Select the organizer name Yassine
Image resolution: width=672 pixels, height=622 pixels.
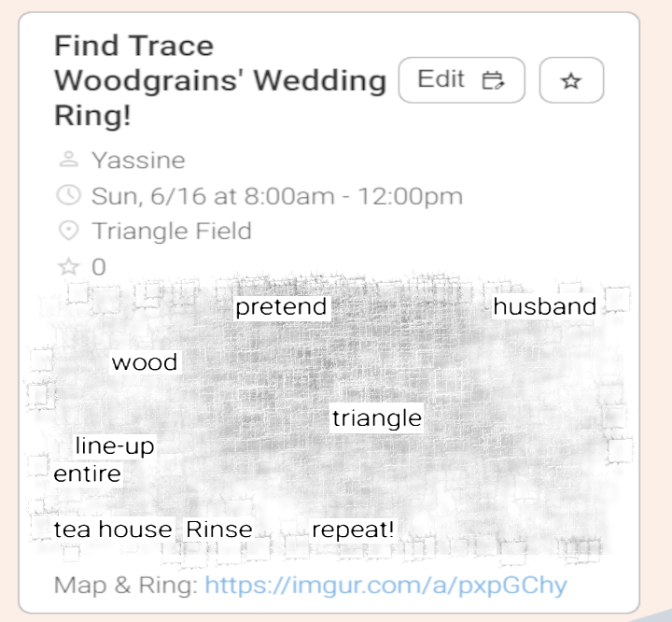click(138, 160)
